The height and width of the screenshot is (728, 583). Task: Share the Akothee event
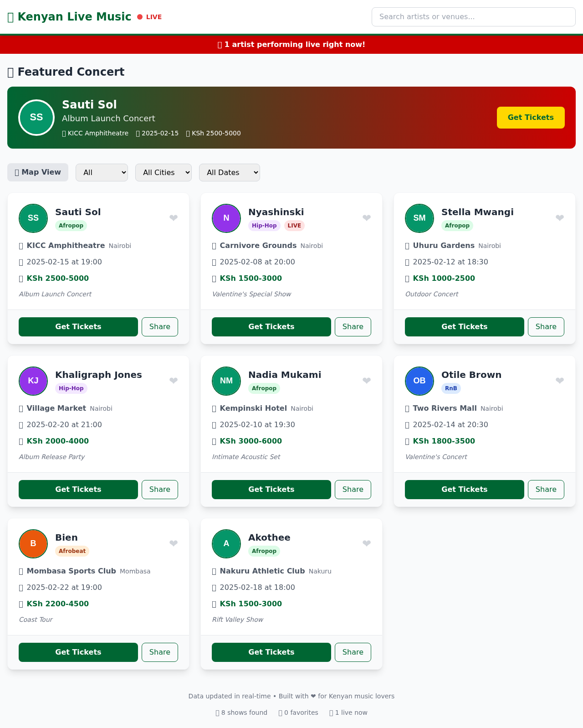click(353, 652)
